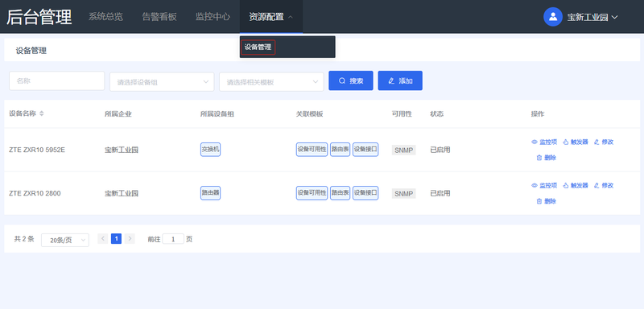Click 已启用 status in ZXR10 5952E row
The height and width of the screenshot is (309, 644).
click(440, 150)
